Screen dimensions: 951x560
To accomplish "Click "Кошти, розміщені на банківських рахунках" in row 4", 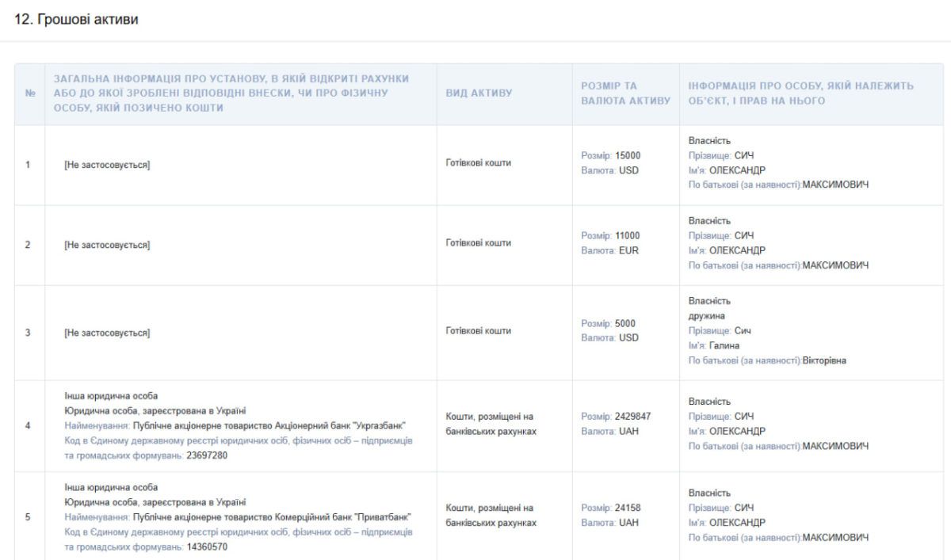I will (x=491, y=425).
